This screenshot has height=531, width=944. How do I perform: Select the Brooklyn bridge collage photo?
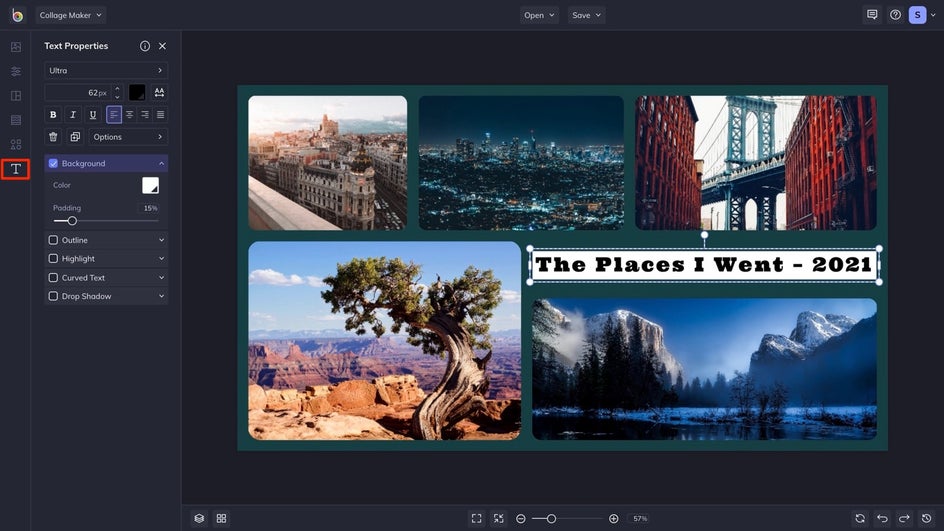pyautogui.click(x=756, y=163)
